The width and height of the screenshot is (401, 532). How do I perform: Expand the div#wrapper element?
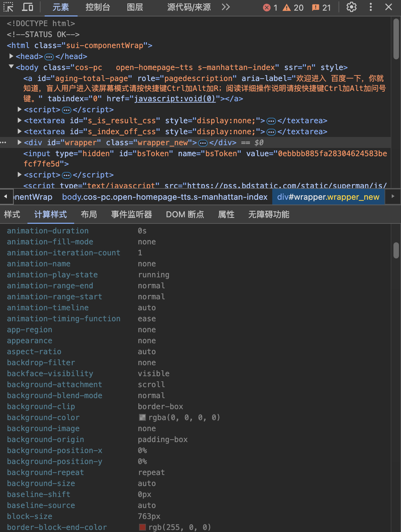pyautogui.click(x=19, y=142)
